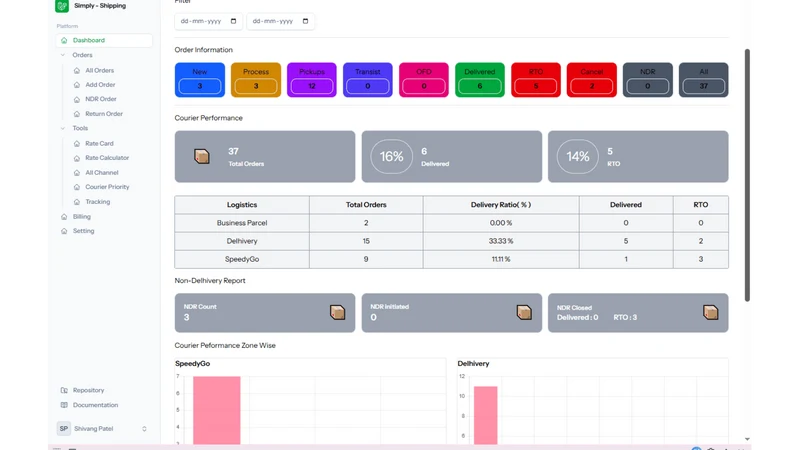The height and width of the screenshot is (450, 800).
Task: Select the purple Pickups tile
Action: click(x=312, y=80)
